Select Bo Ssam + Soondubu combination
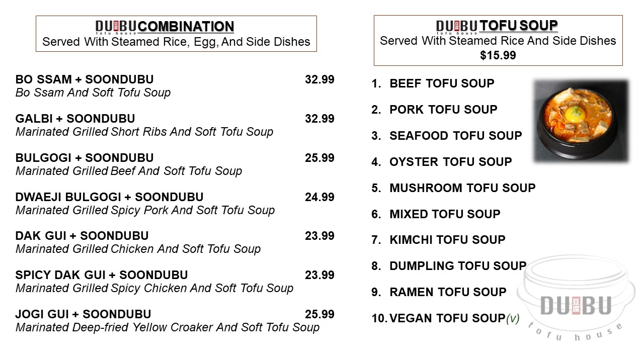The height and width of the screenshot is (362, 644). [85, 79]
